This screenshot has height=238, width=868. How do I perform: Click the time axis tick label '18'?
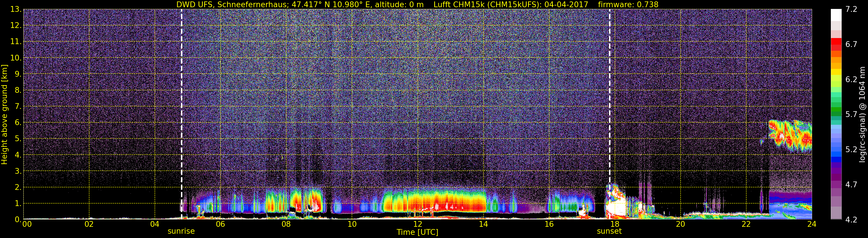[614, 224]
